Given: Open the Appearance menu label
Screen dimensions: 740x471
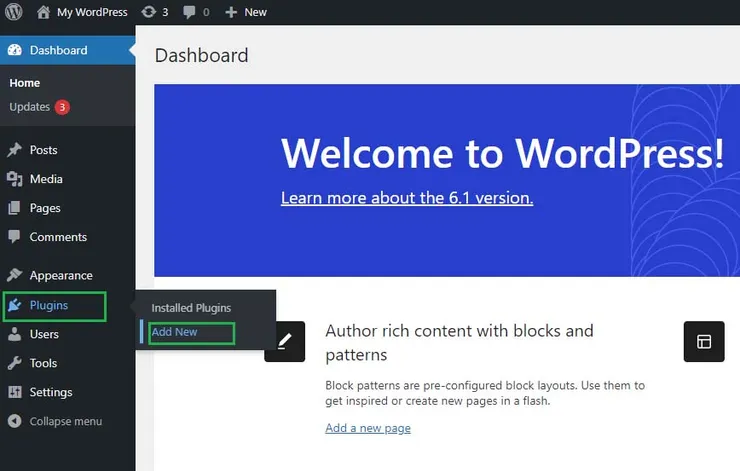Looking at the screenshot, I should tap(61, 276).
